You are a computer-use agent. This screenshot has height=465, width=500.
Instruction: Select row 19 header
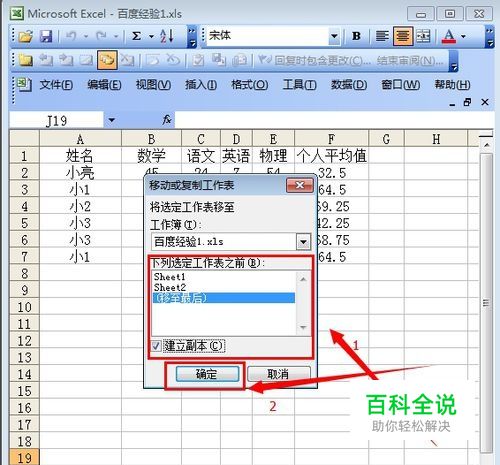click(x=25, y=458)
